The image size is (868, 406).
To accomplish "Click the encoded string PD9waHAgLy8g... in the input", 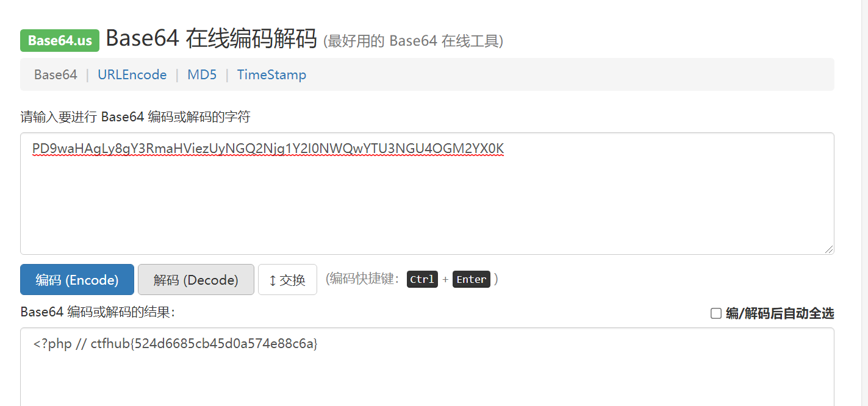I will [x=268, y=149].
